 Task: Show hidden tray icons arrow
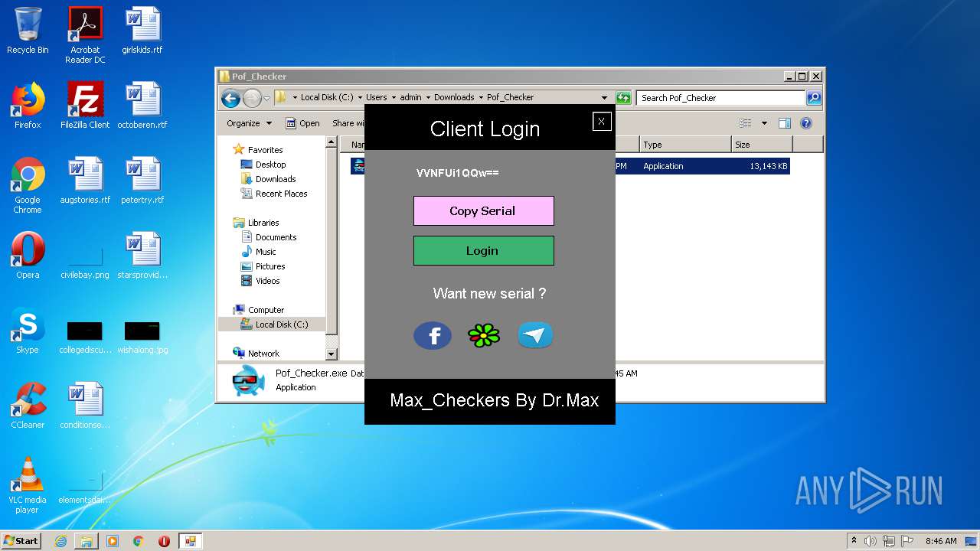pyautogui.click(x=854, y=541)
